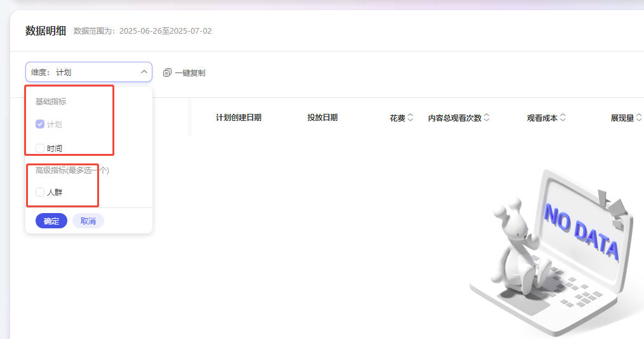The image size is (644, 339).
Task: Collapse the dimension dropdown via its chevron arrow
Action: point(144,72)
